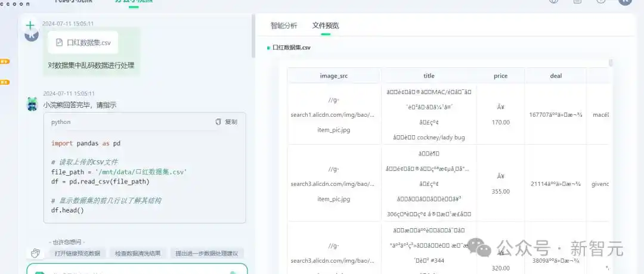644x274 pixels.
Task: Click the mask icon beside suggested questions
Action: [x=36, y=253]
